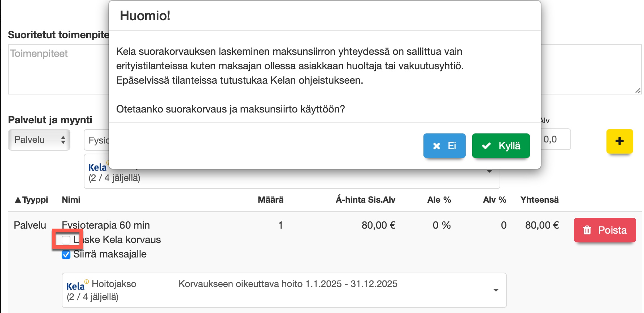
Task: Click the yellow plus add-row button
Action: coord(619,141)
